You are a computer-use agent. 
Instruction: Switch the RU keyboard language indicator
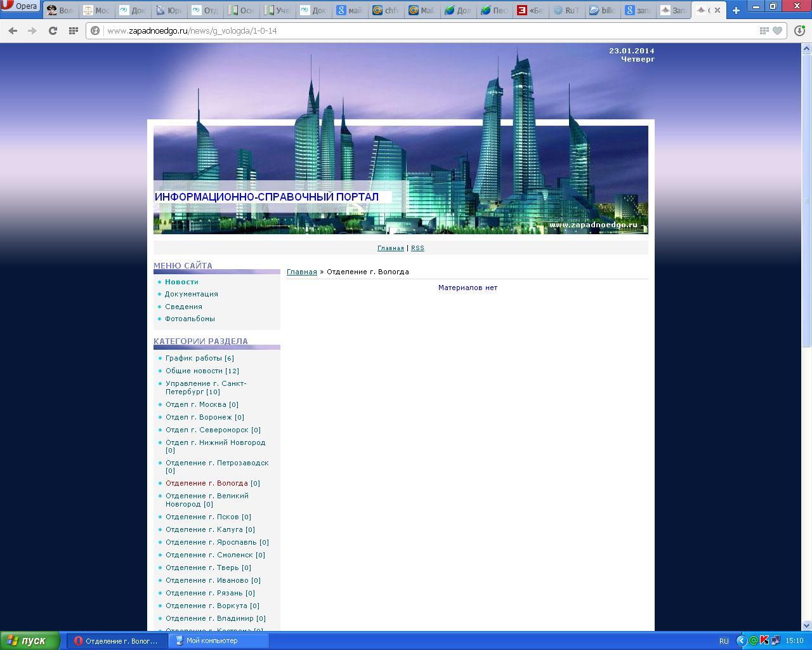click(x=724, y=640)
